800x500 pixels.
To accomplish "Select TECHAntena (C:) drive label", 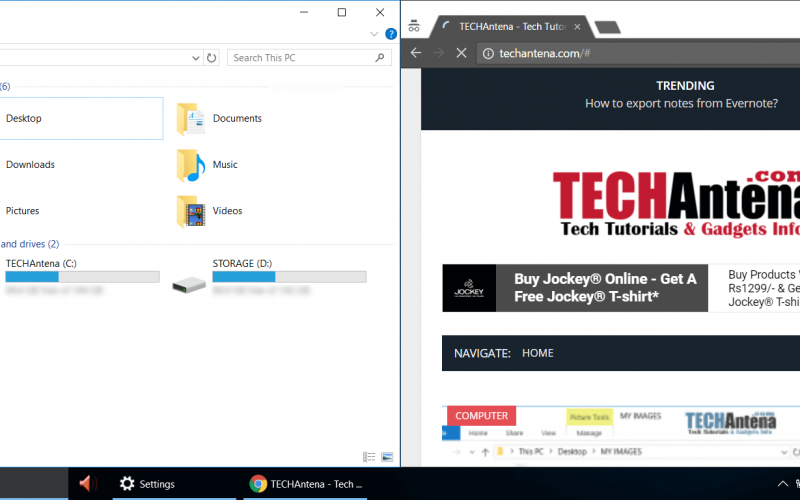I will pyautogui.click(x=41, y=263).
